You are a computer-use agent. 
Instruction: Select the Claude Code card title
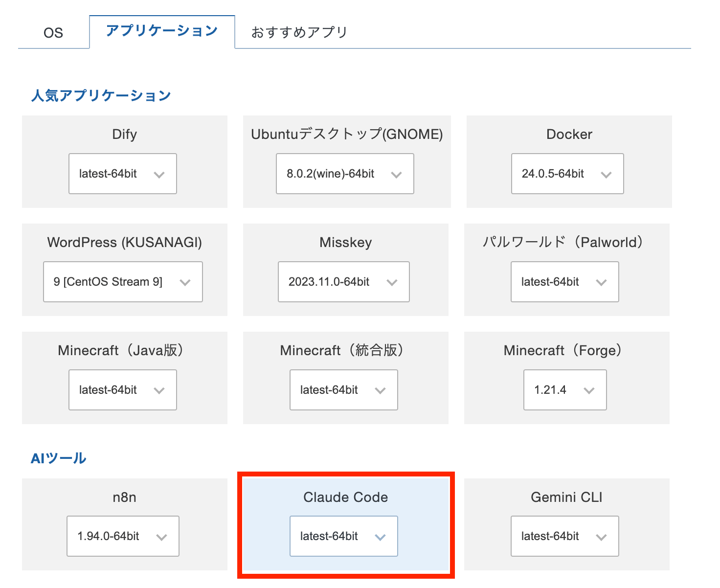345,497
